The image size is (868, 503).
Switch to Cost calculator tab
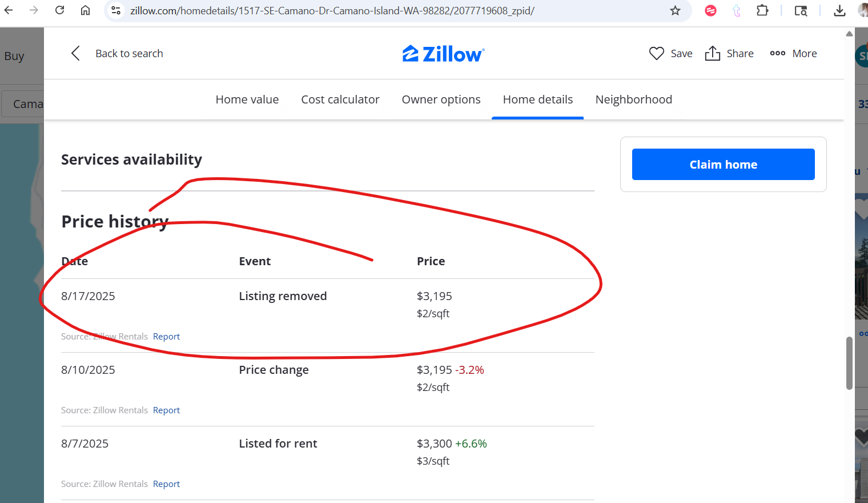point(340,99)
